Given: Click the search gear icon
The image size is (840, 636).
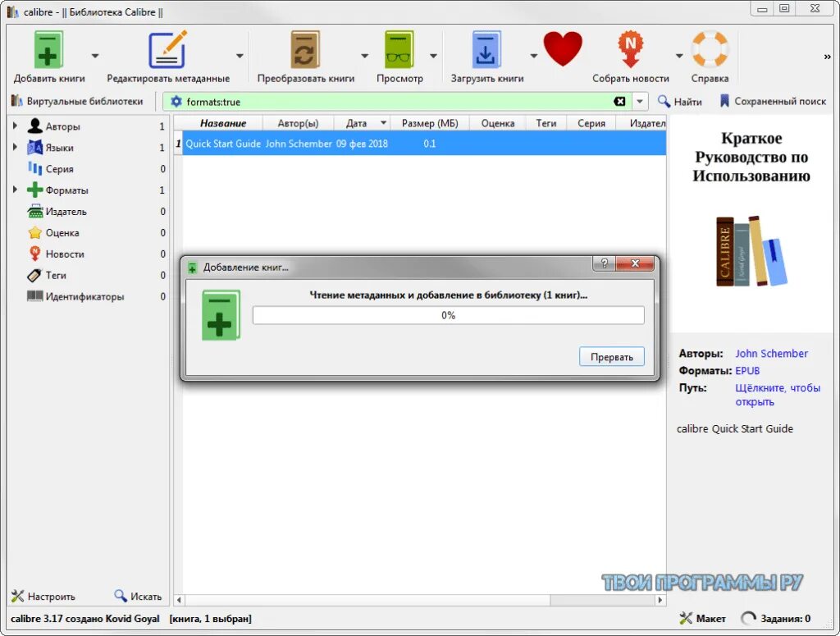Looking at the screenshot, I should 176,101.
